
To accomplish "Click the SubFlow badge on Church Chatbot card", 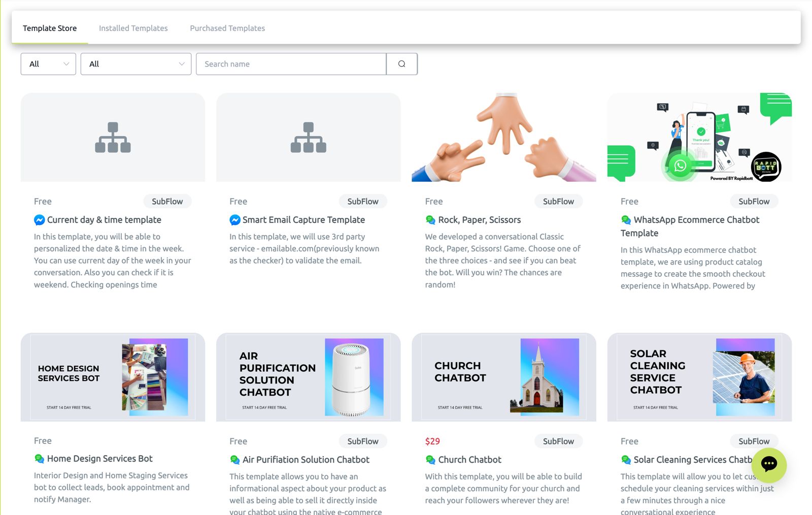I will (558, 441).
